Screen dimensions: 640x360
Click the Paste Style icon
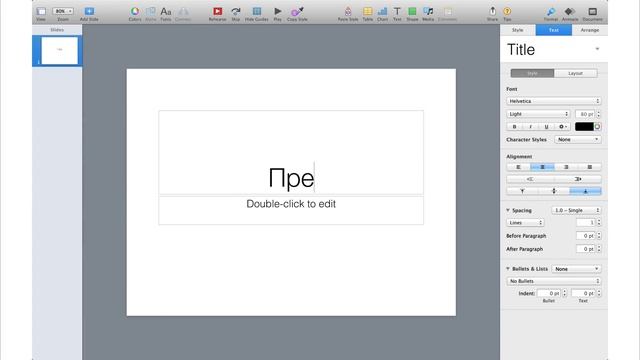(x=348, y=11)
